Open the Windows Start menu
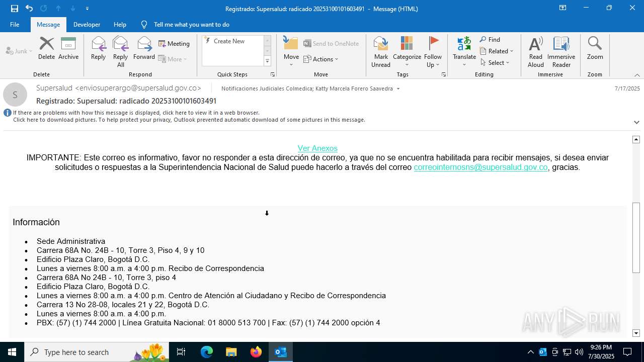 tap(12, 352)
